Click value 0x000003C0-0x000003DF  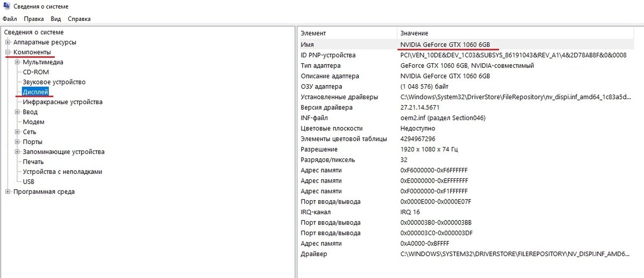[x=436, y=233]
